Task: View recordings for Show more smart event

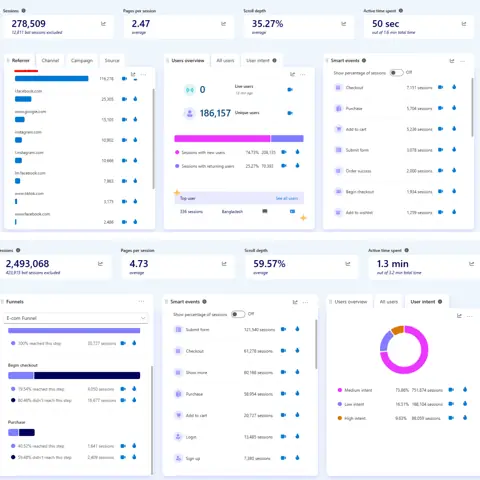Action: point(283,372)
